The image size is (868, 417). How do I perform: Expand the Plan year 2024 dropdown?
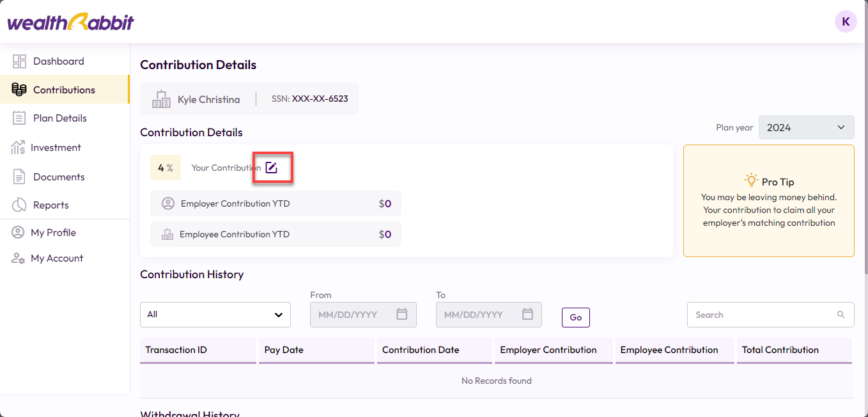coord(806,127)
